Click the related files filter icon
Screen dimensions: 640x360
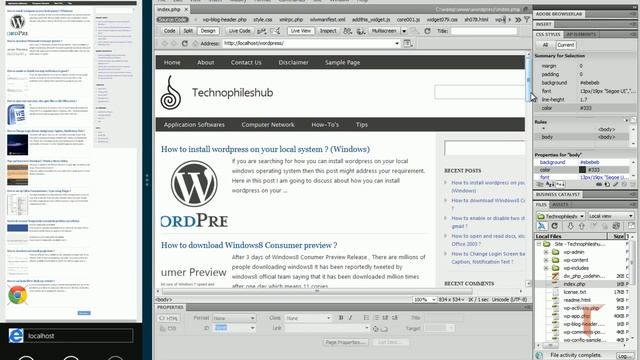tap(527, 20)
